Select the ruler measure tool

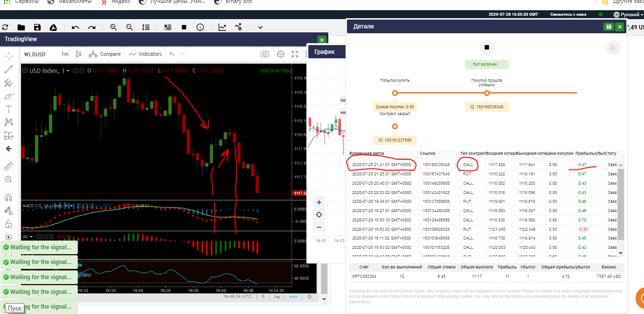point(8,166)
